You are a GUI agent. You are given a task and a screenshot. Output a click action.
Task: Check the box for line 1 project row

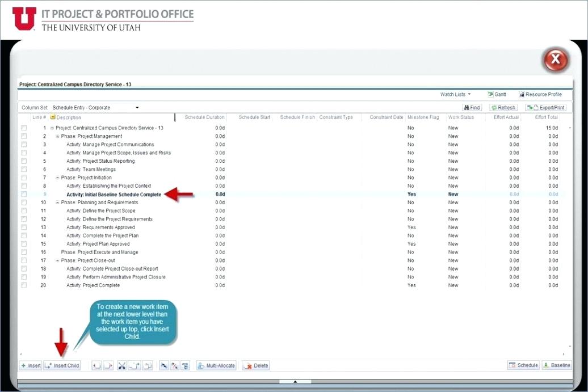pos(24,128)
